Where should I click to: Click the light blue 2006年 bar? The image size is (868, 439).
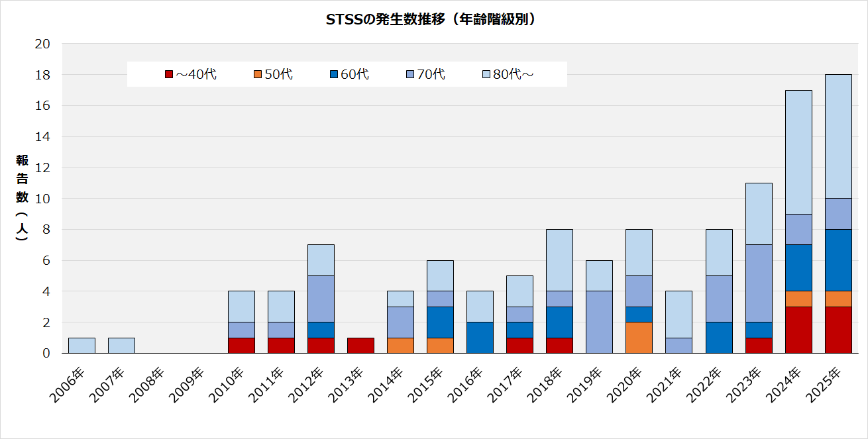pyautogui.click(x=81, y=346)
